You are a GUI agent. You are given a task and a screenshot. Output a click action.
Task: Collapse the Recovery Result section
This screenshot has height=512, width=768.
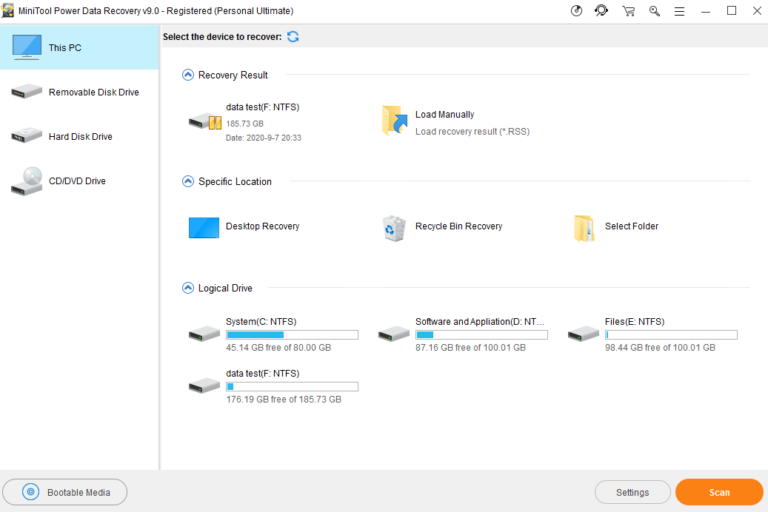188,75
